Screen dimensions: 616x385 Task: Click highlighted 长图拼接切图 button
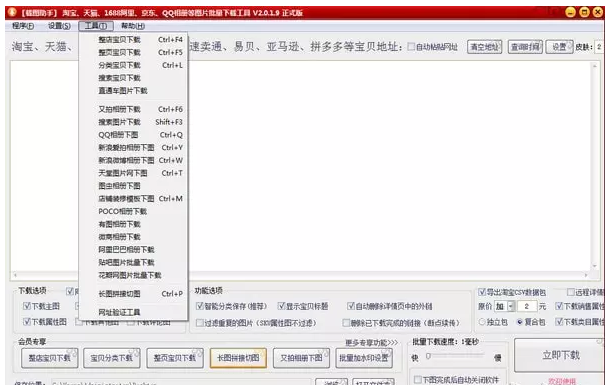pos(238,358)
